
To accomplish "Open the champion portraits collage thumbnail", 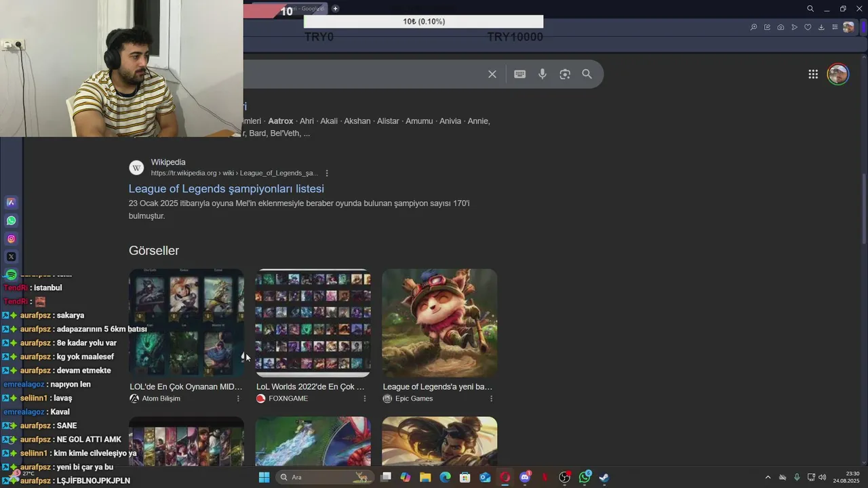I will click(x=186, y=323).
